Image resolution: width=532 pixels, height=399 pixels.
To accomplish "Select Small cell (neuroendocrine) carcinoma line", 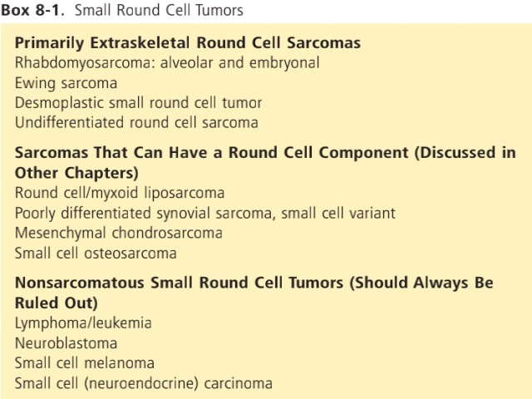I will click(x=144, y=383).
